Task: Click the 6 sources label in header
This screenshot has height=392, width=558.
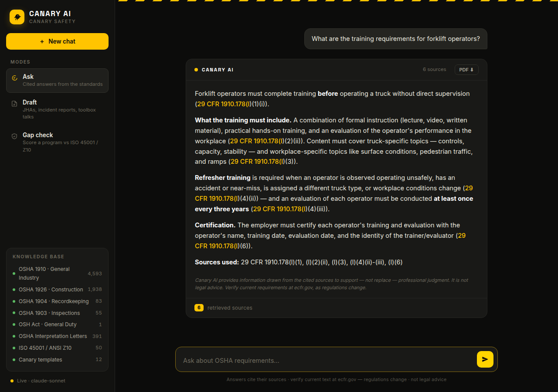Action: click(434, 70)
